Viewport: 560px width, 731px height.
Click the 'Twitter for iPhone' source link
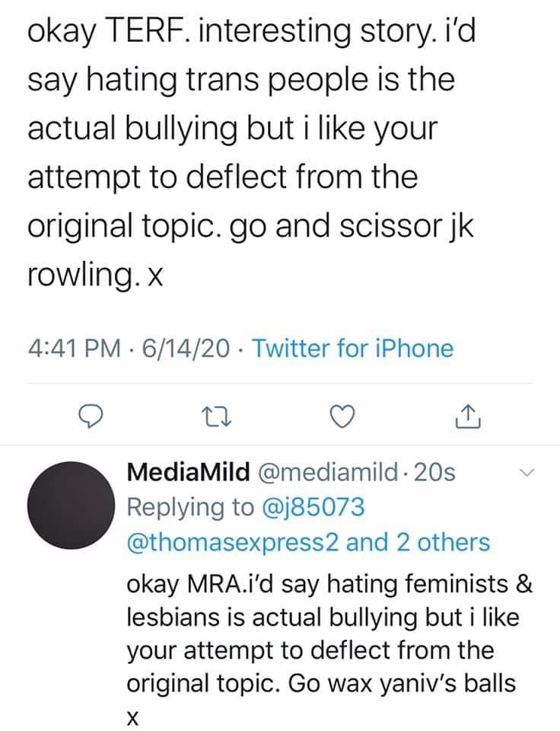[352, 350]
